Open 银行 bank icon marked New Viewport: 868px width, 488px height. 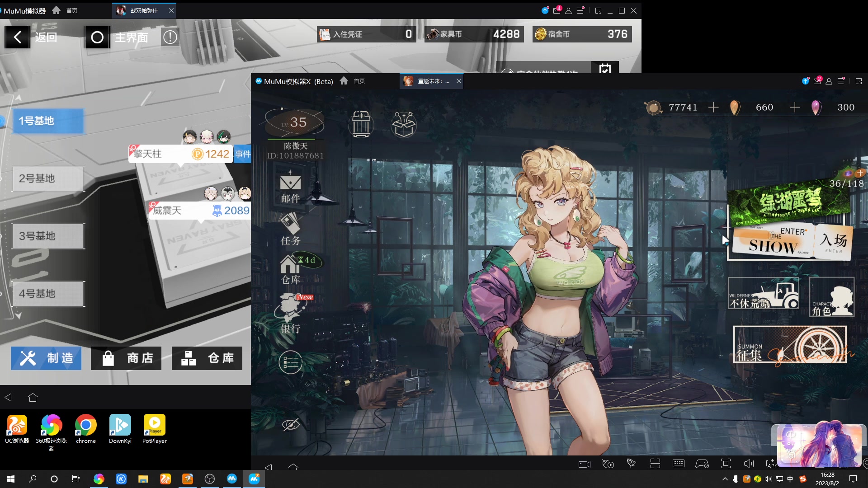coord(291,313)
